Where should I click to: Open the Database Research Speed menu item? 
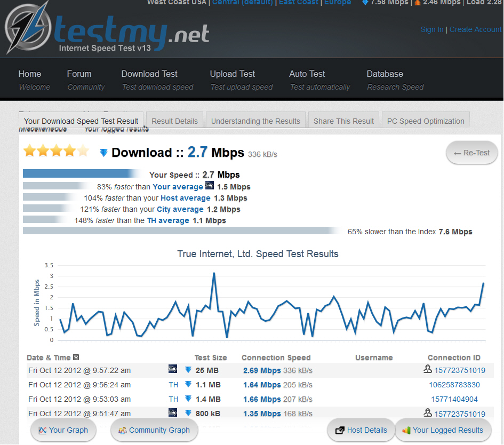(x=395, y=80)
